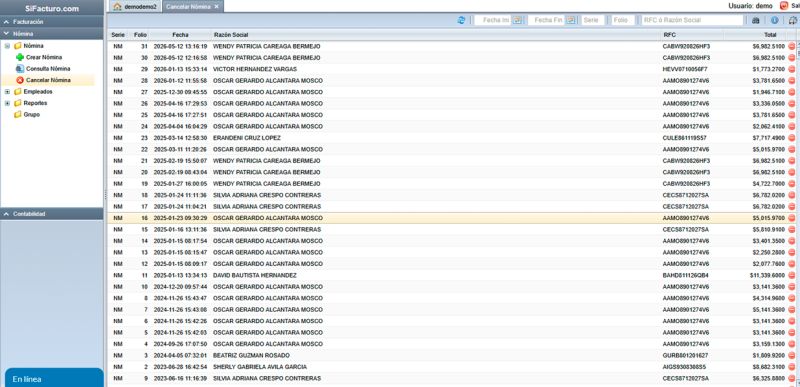This screenshot has height=387, width=800.
Task: Select VICTOR HERNANDEZ VARGAS row name
Action: coord(255,69)
